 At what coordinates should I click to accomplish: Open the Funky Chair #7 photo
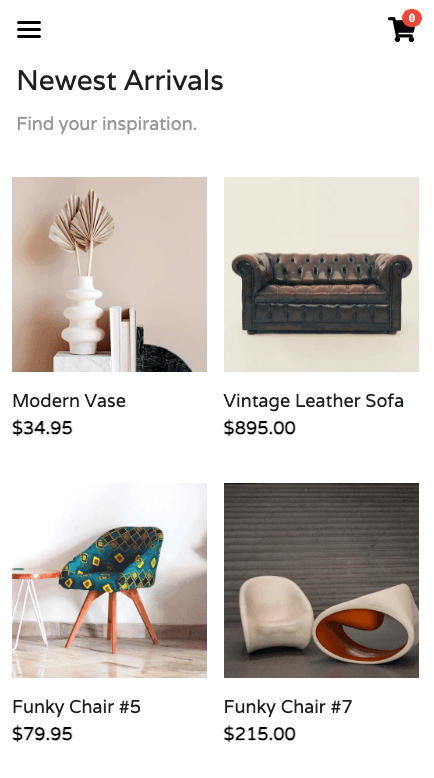coord(321,581)
